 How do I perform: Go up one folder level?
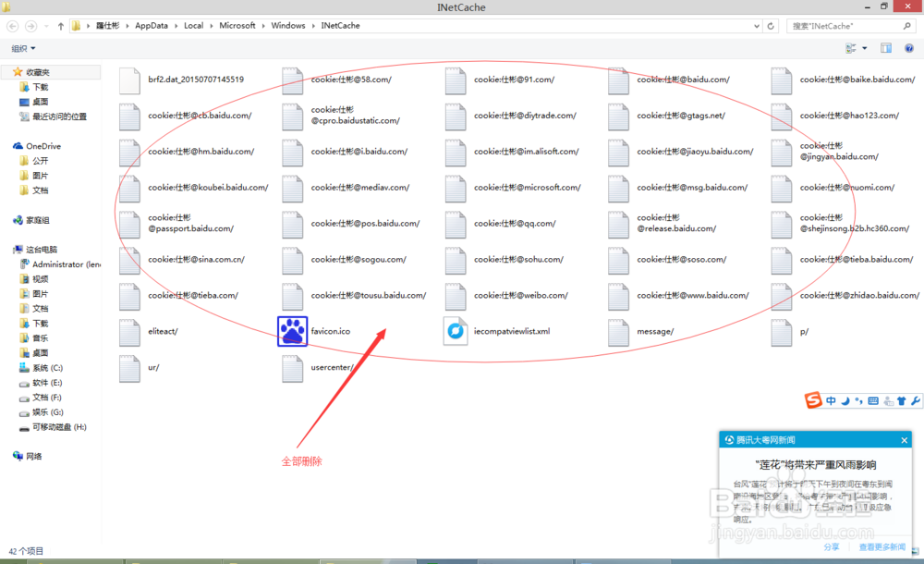pyautogui.click(x=61, y=26)
